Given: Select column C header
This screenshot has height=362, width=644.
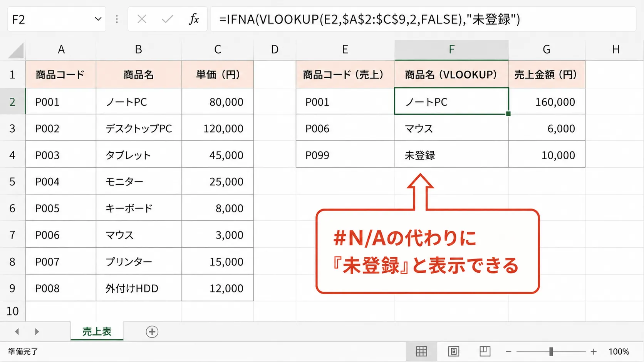Looking at the screenshot, I should click(x=218, y=50).
